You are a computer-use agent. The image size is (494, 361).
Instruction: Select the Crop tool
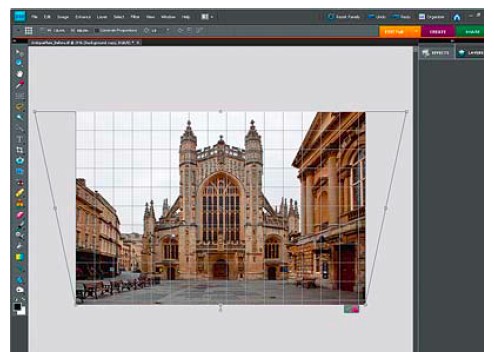20,150
